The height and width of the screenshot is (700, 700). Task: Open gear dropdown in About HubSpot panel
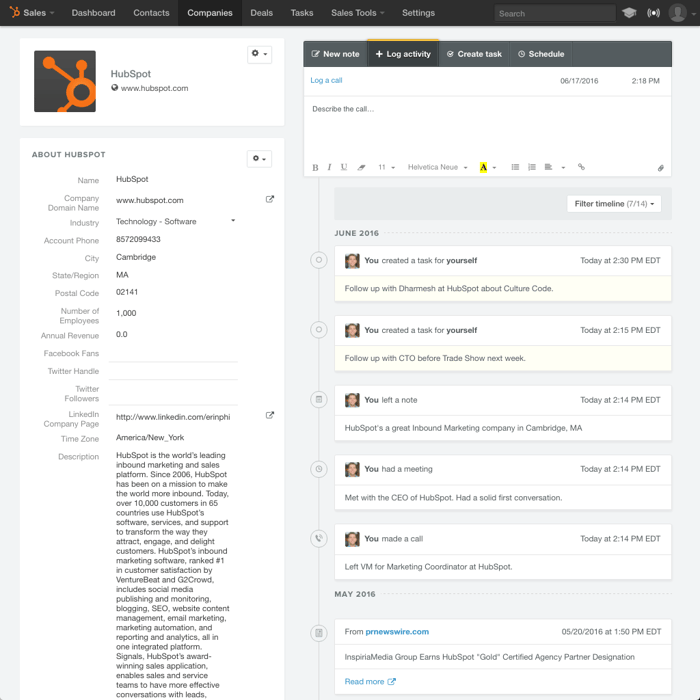coord(259,158)
